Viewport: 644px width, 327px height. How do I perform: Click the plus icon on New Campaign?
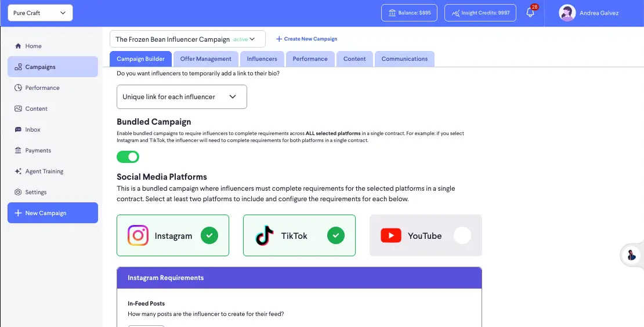tap(18, 213)
